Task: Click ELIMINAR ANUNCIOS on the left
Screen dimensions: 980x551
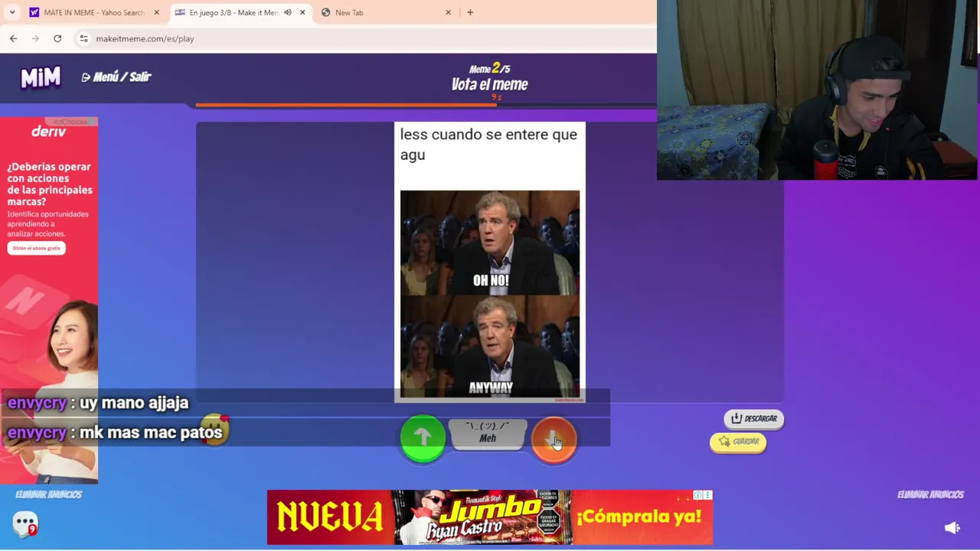Action: pos(48,494)
